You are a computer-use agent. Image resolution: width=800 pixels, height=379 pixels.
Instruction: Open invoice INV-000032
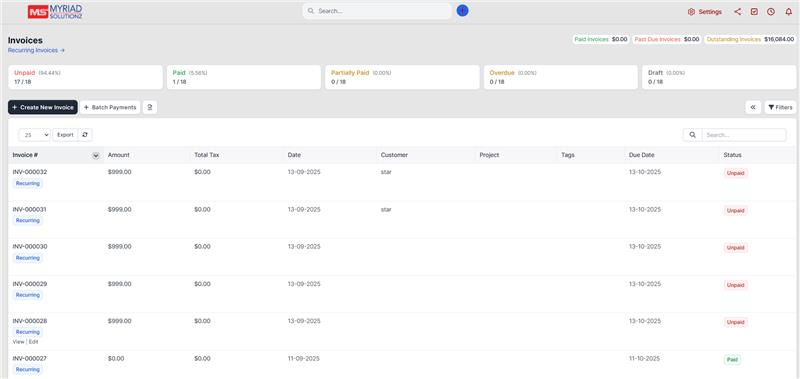coord(30,172)
